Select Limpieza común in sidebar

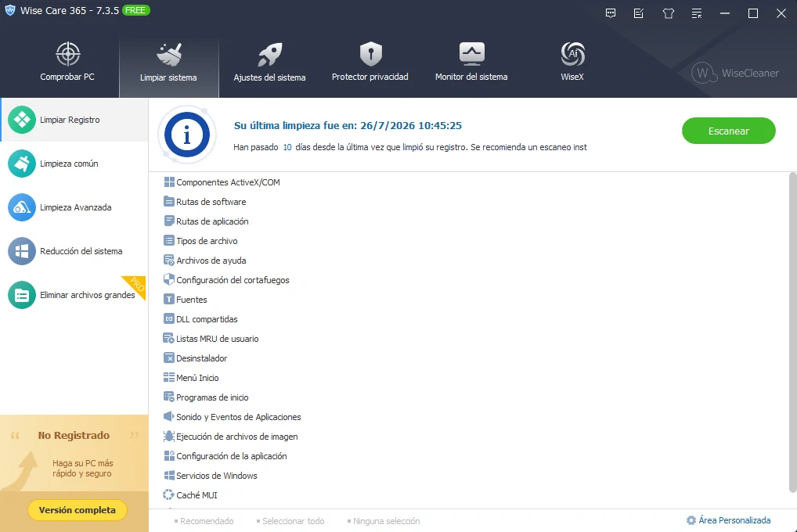click(74, 164)
